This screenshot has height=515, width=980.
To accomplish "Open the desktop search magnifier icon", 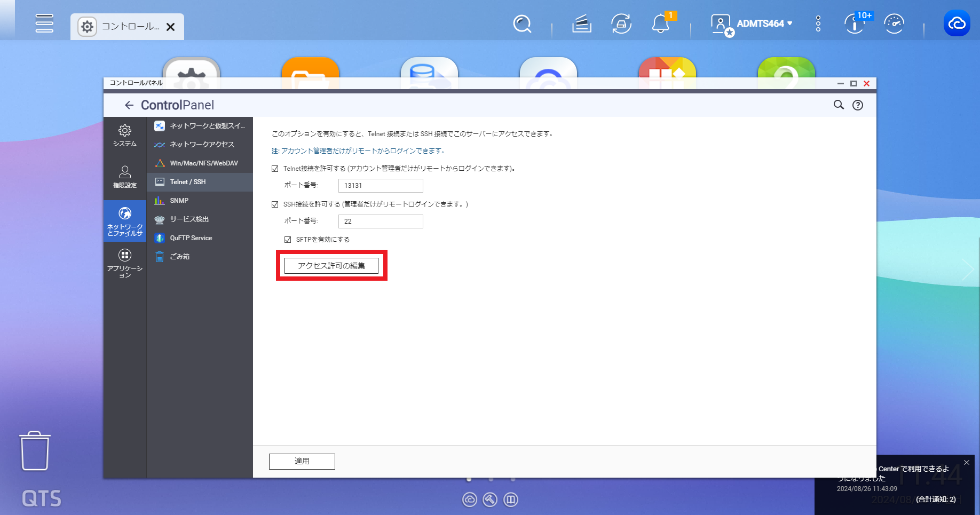I will [522, 23].
